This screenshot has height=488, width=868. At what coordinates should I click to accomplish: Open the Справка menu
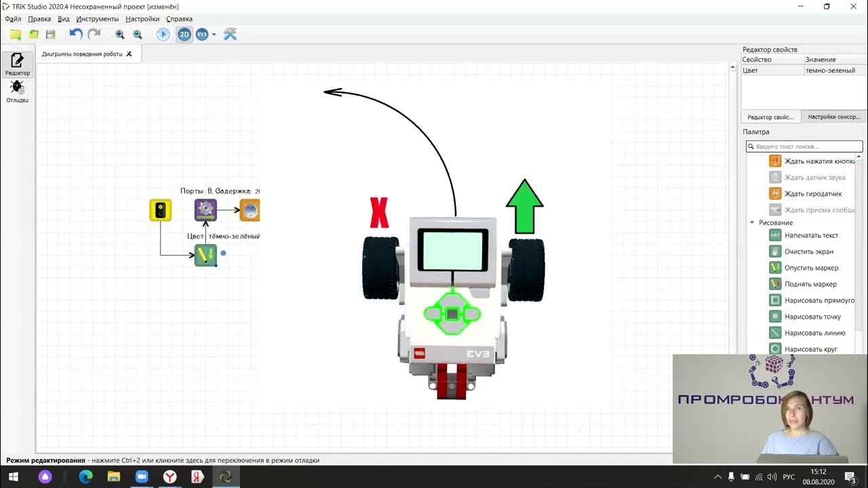[x=179, y=19]
